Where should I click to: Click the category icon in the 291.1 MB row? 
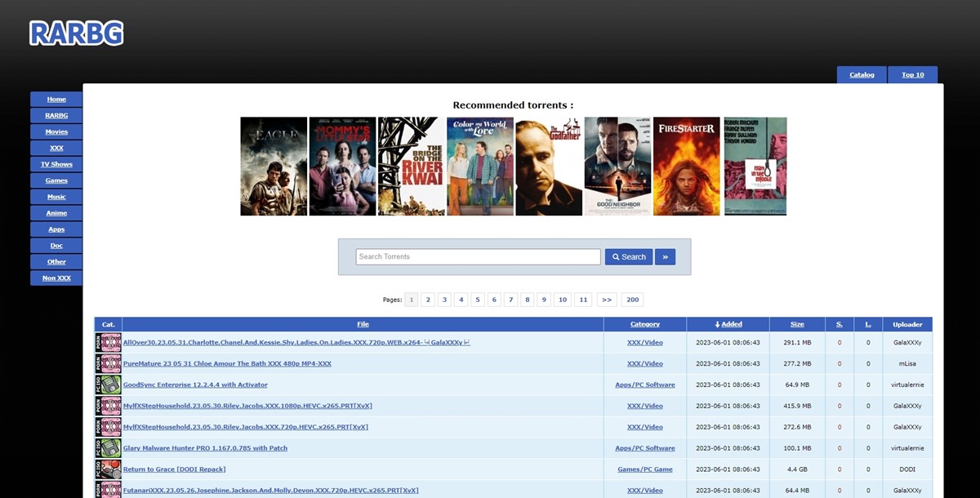click(108, 342)
